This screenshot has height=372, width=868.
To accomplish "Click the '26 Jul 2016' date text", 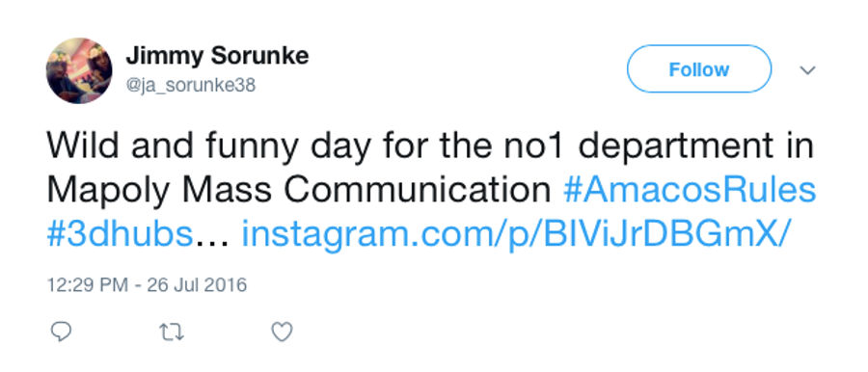I will tap(197, 285).
